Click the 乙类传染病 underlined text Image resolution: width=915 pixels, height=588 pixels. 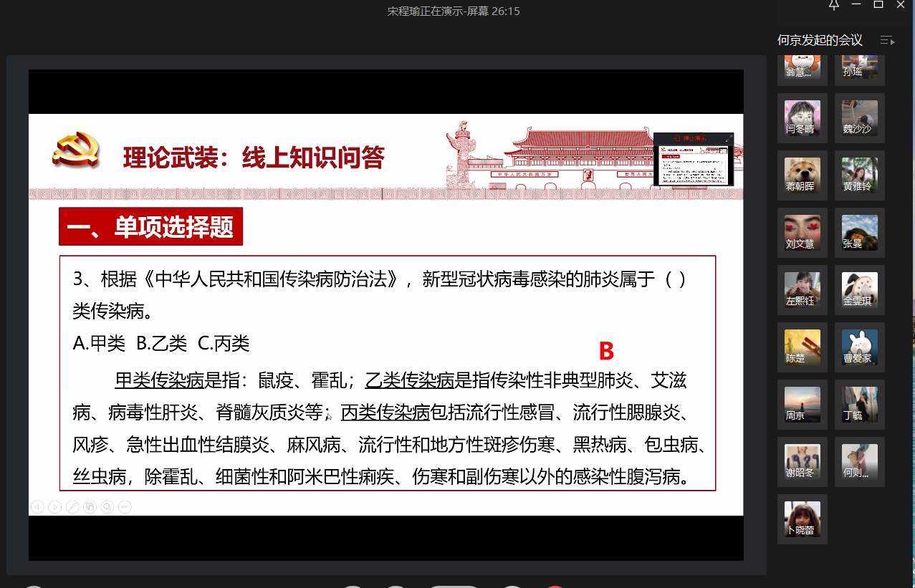410,380
